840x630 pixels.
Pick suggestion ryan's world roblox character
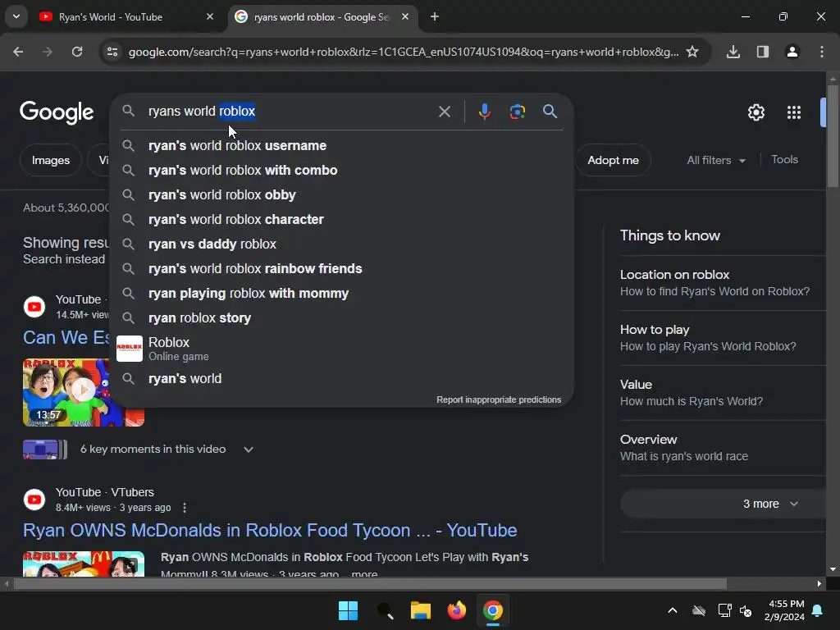tap(342, 220)
